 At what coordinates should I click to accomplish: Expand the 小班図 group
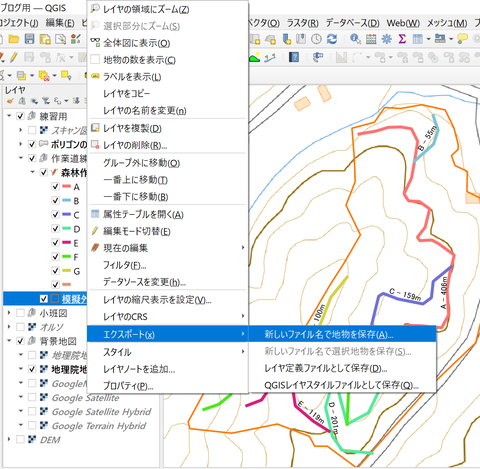pyautogui.click(x=9, y=313)
